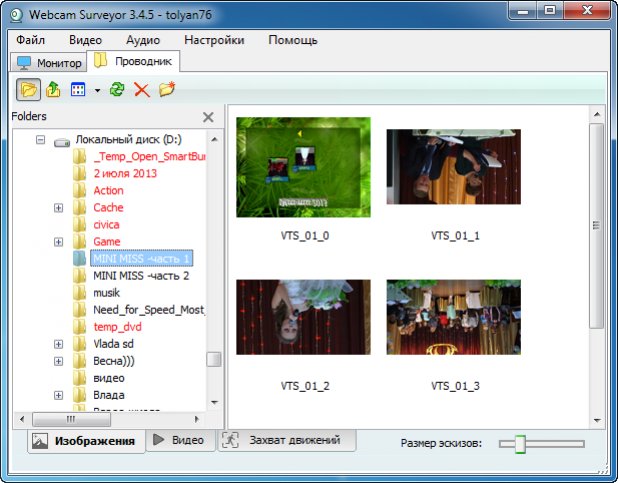This screenshot has height=483, width=618.
Task: Select the Action folder
Action: pyautogui.click(x=108, y=190)
